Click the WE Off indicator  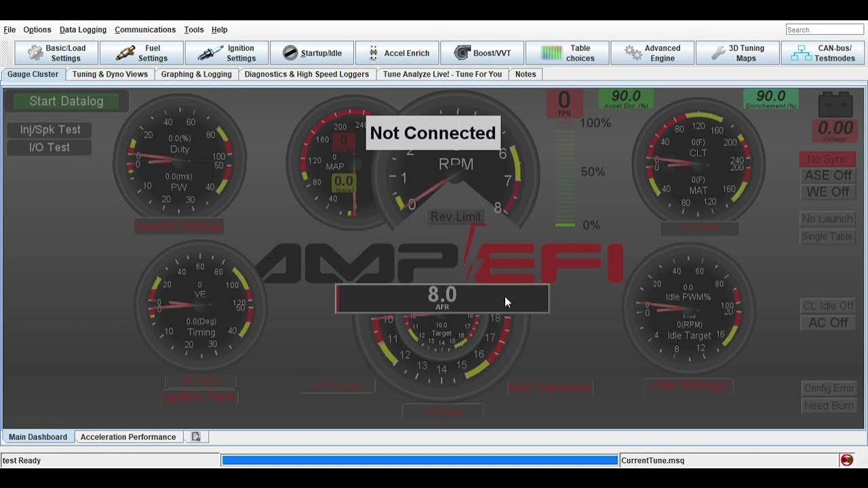[827, 192]
